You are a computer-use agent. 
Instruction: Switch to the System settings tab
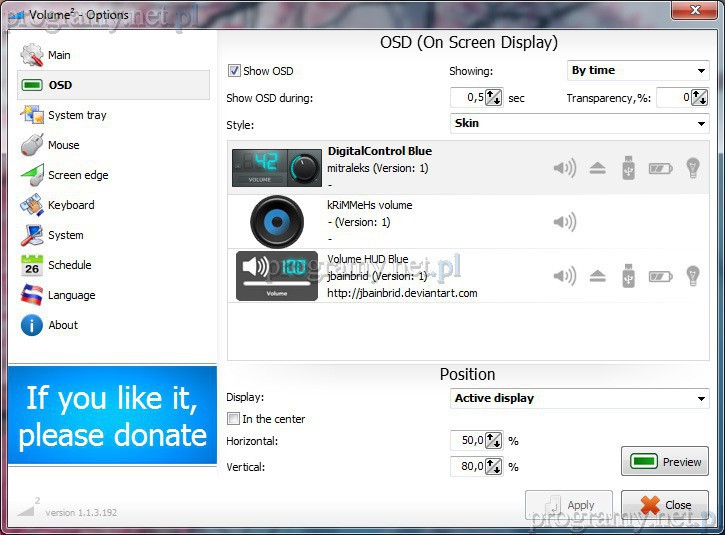point(65,235)
